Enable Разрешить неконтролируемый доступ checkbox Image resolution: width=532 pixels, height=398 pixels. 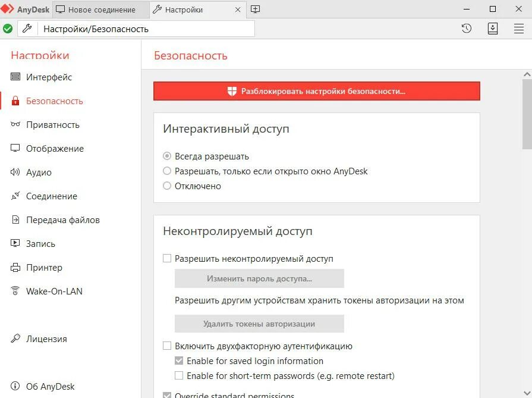click(167, 258)
